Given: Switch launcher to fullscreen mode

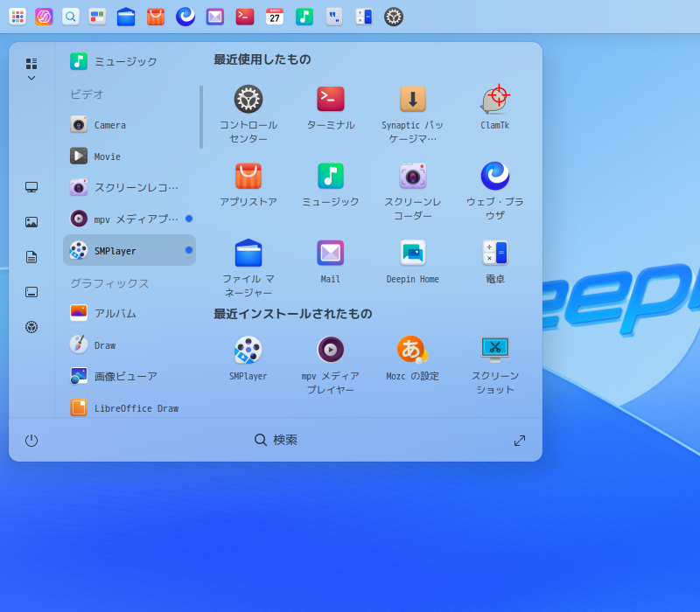Looking at the screenshot, I should [519, 441].
